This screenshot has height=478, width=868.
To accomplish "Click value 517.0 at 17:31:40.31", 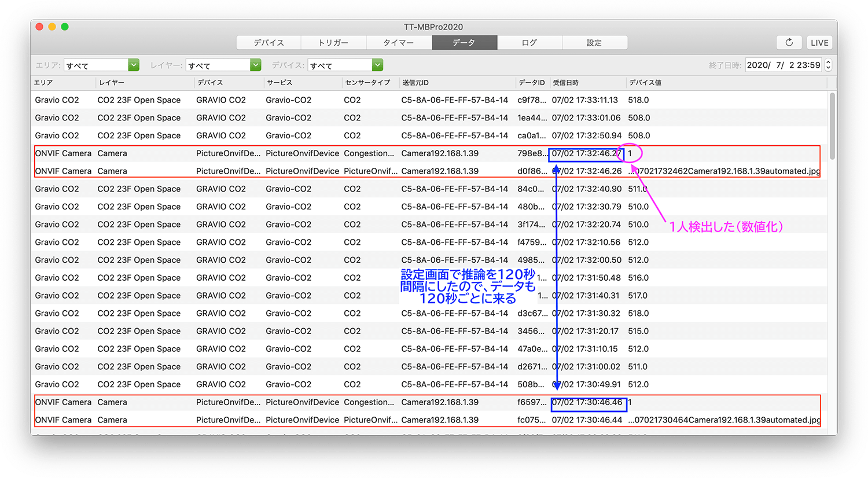I will [x=638, y=296].
